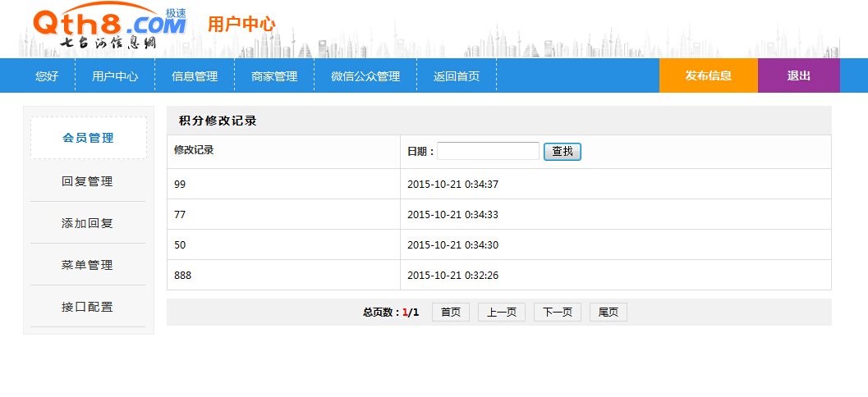This screenshot has width=868, height=397.
Task: Go to 商家管理 in the top nav
Action: pyautogui.click(x=274, y=76)
